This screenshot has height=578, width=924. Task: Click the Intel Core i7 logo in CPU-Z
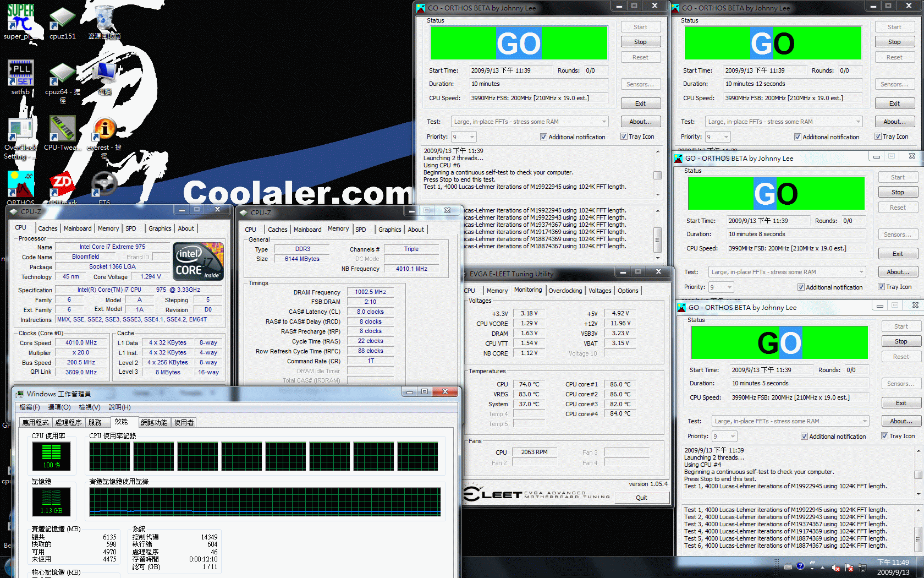click(x=199, y=261)
